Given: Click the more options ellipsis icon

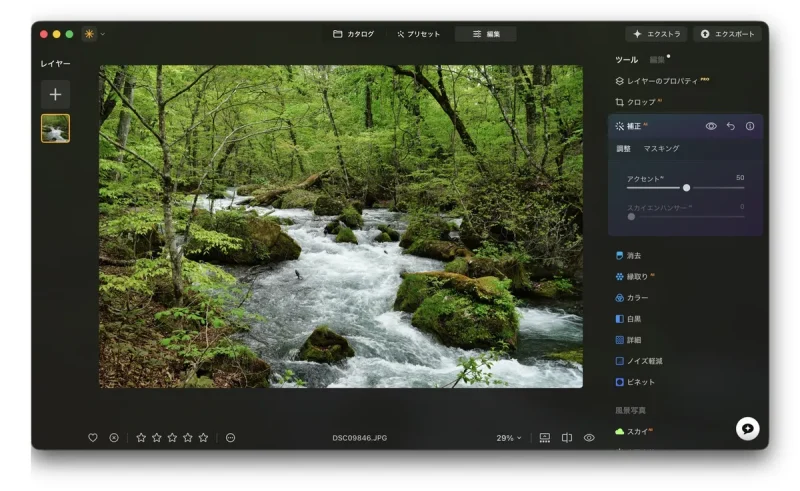Looking at the screenshot, I should 230,437.
